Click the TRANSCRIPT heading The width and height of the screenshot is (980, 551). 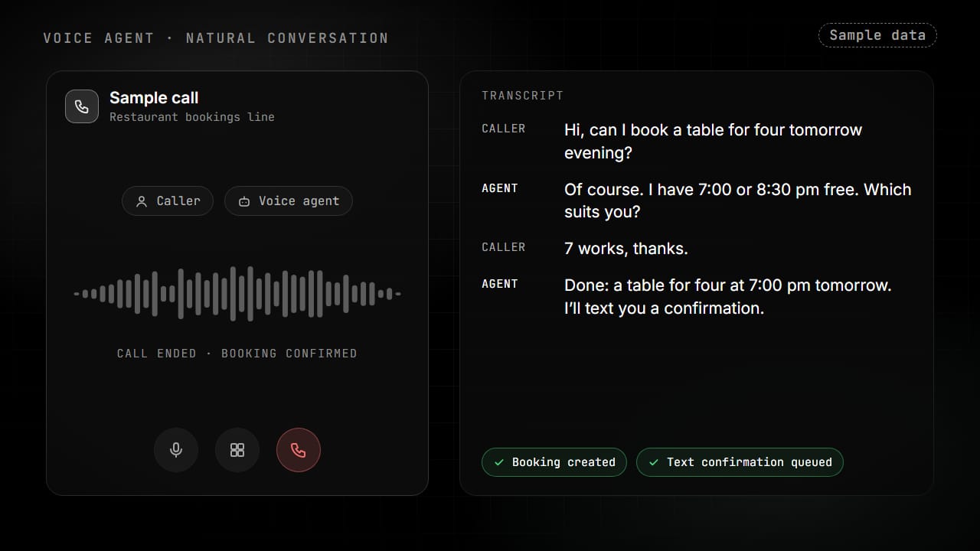coord(523,96)
